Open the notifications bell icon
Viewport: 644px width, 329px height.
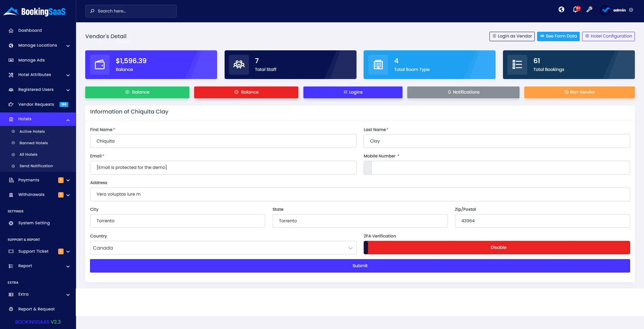click(575, 9)
